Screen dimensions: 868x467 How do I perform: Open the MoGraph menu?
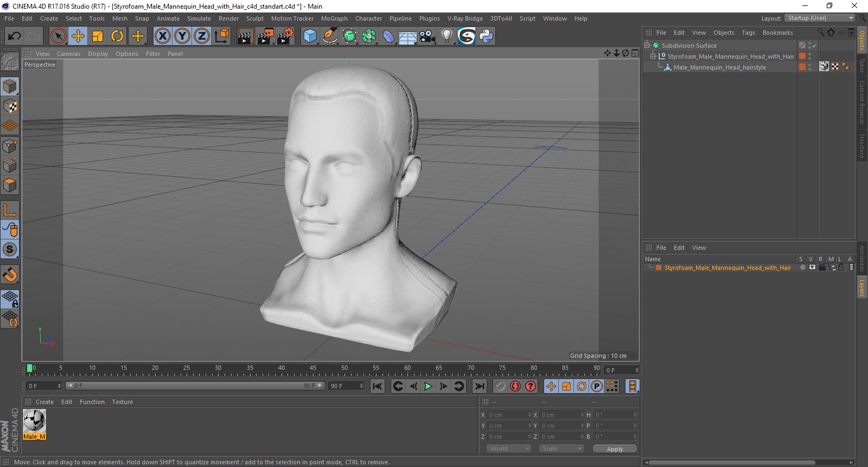[334, 18]
